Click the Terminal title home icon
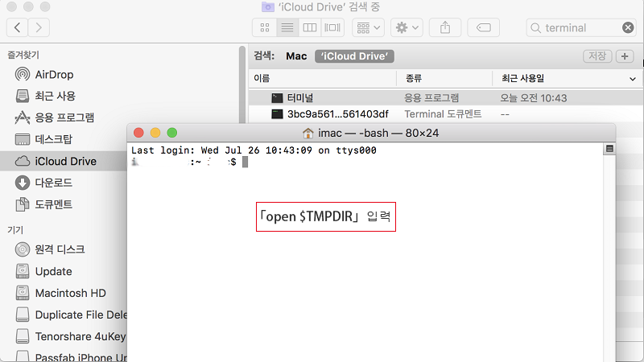 (308, 133)
